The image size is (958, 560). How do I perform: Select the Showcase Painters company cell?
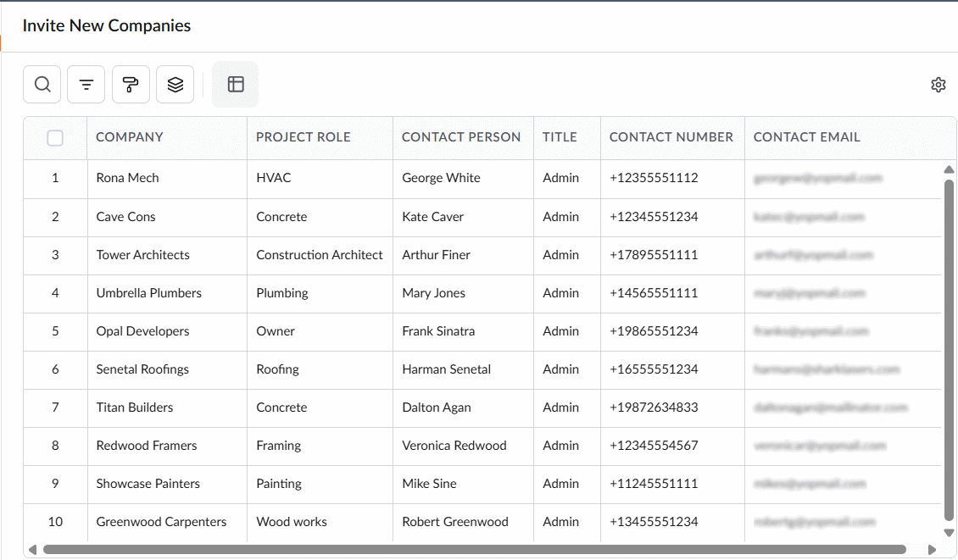[167, 485]
